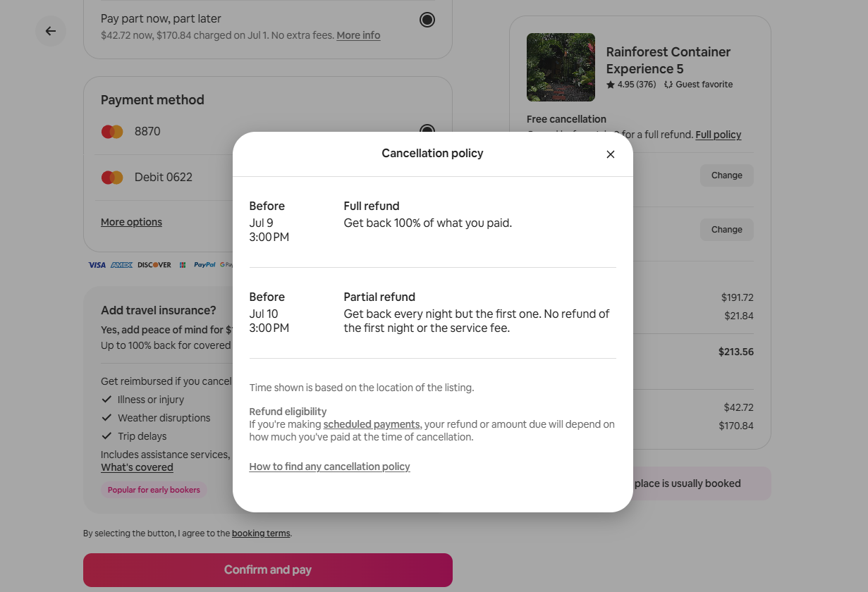Open More info about paying later
The image size is (868, 592).
[358, 35]
